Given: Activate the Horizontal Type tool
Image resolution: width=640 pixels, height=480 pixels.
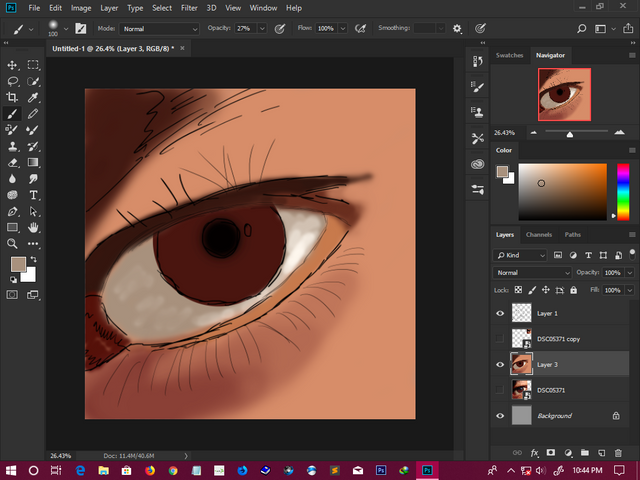Looking at the screenshot, I should (33, 194).
